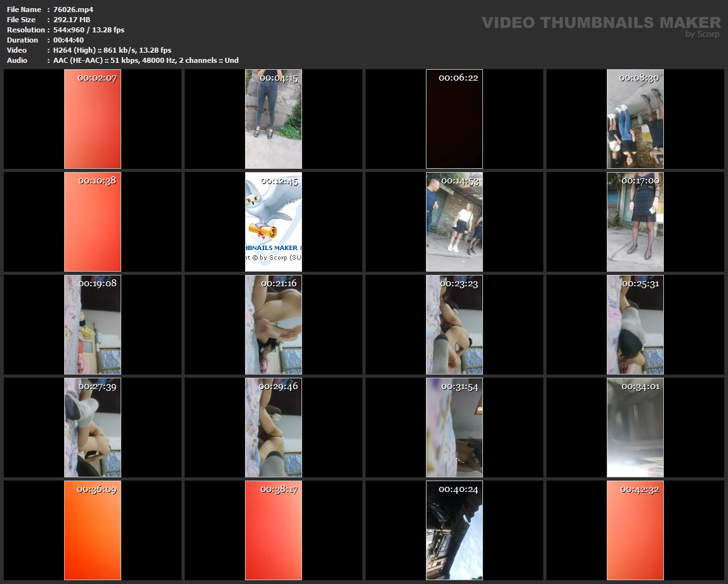728x584 pixels.
Task: Click the thumbnail timestamped 00:02:07
Action: (x=93, y=119)
